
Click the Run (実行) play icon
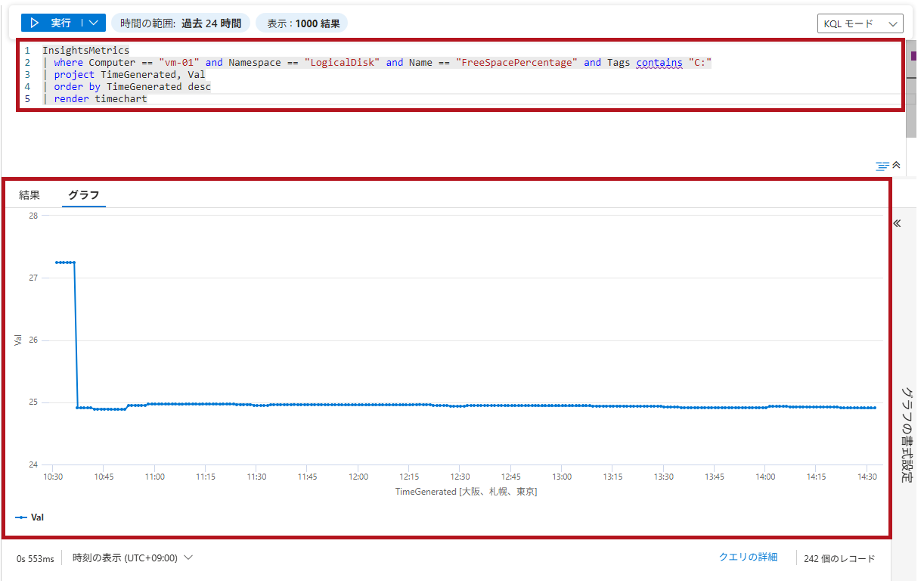click(x=35, y=23)
